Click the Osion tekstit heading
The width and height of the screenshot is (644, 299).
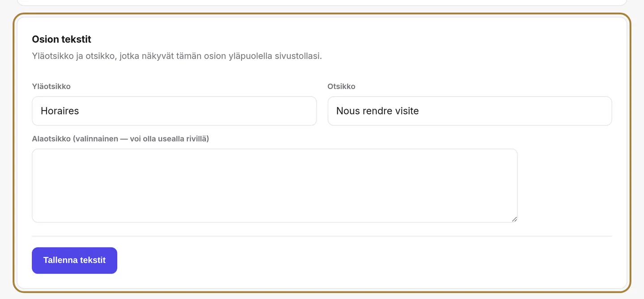(x=61, y=39)
